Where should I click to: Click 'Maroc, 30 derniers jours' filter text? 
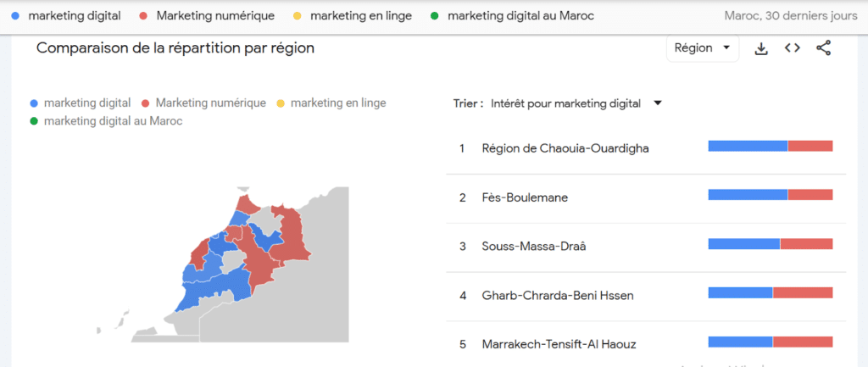[x=791, y=16]
